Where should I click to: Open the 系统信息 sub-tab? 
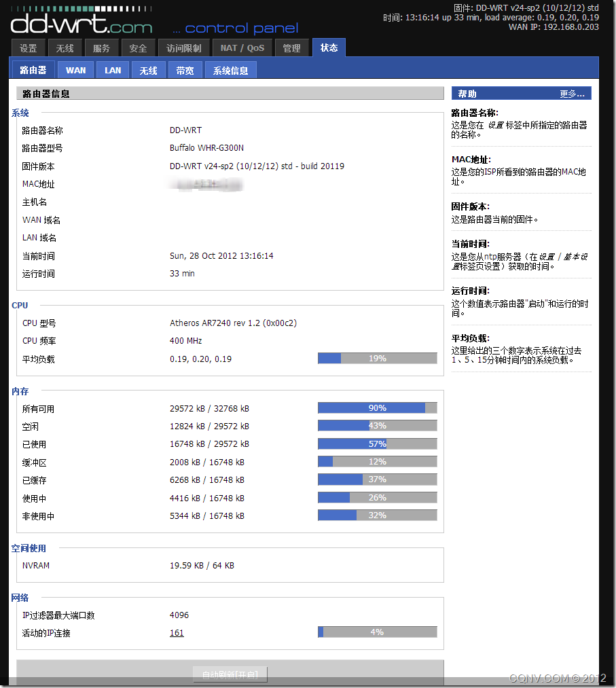click(230, 70)
